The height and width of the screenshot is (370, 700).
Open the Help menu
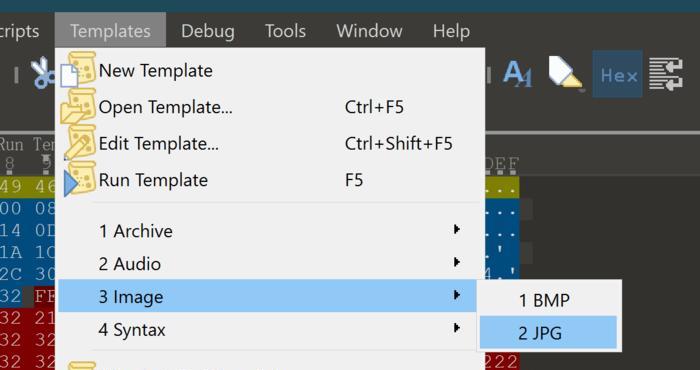(451, 31)
